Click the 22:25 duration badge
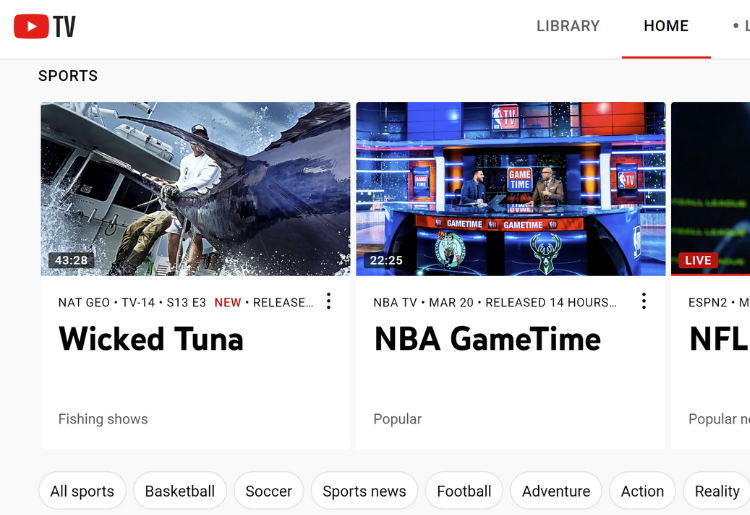The width and height of the screenshot is (750, 515). click(386, 260)
